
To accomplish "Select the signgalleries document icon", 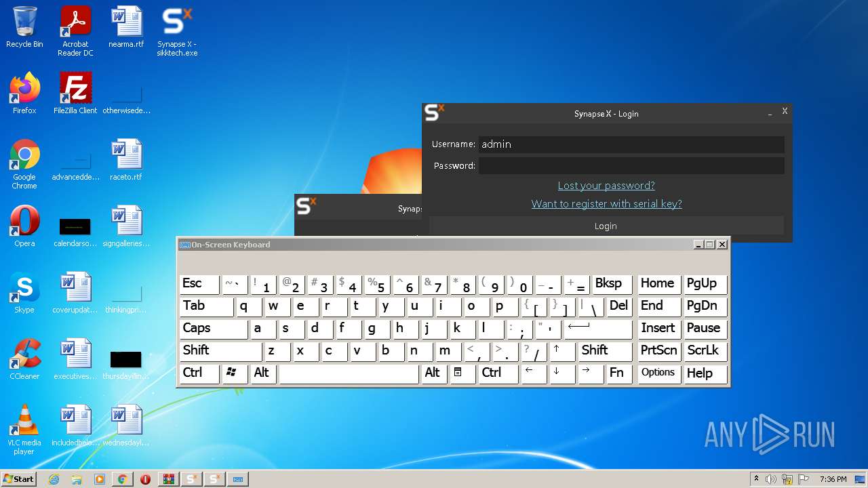I will point(126,226).
